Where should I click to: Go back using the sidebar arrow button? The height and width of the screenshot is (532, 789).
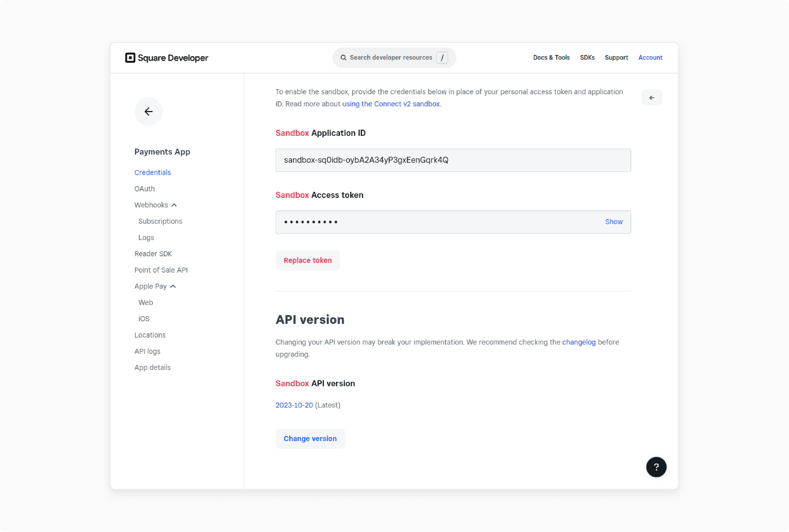[149, 112]
